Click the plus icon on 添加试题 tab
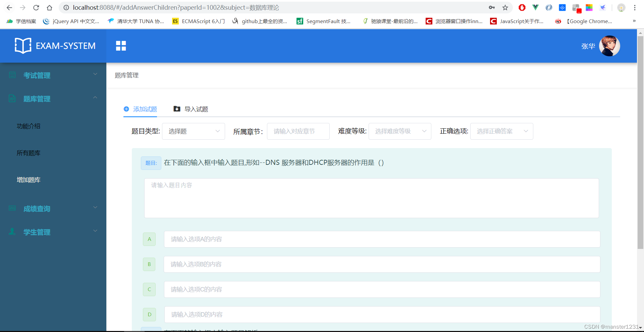The height and width of the screenshot is (332, 644). (126, 109)
